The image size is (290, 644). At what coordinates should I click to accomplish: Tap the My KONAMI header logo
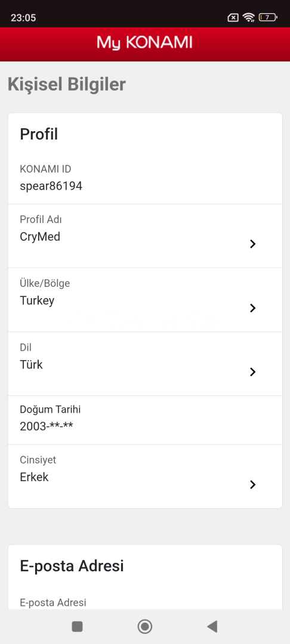144,43
